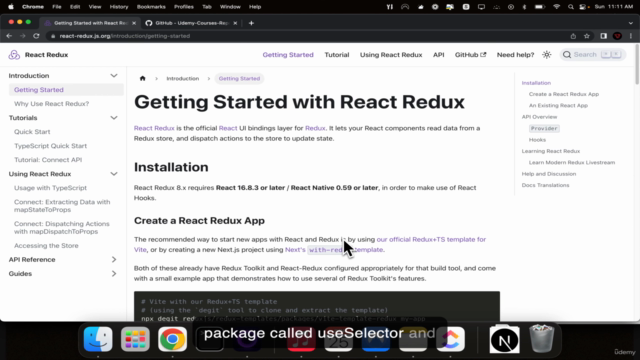Click the Next's with-redux template link

click(x=334, y=250)
